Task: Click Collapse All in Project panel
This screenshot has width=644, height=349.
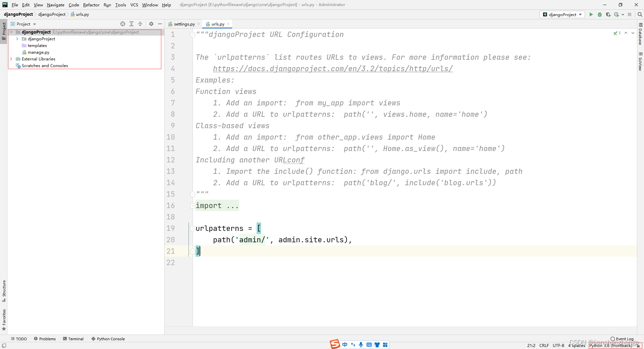Action: [140, 24]
